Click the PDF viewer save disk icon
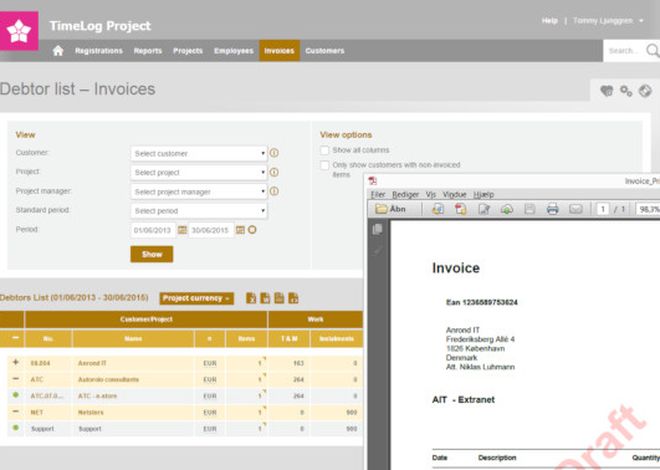 530,209
